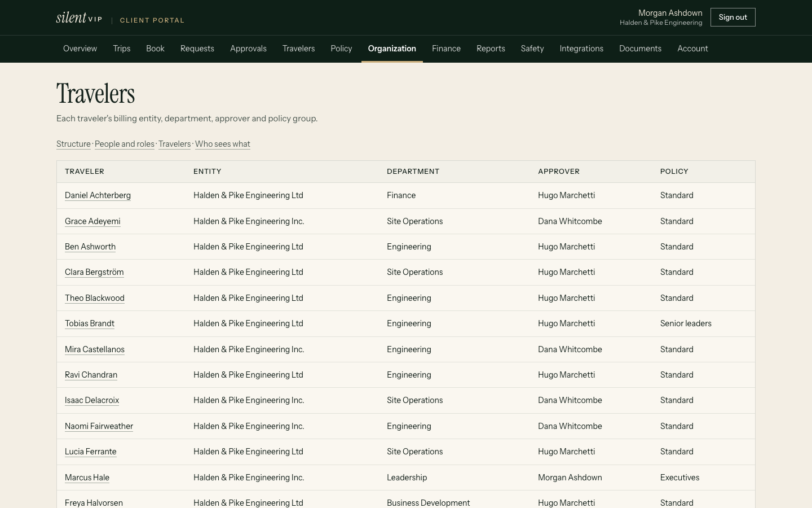Open the Who sees what link
The height and width of the screenshot is (508, 812).
coord(223,144)
